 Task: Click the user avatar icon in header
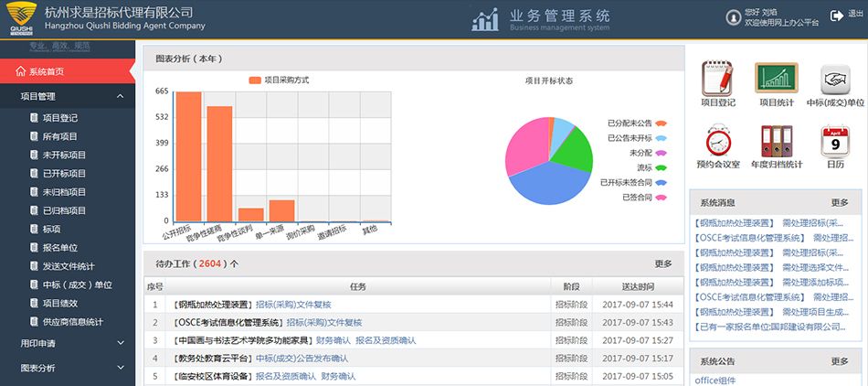732,16
